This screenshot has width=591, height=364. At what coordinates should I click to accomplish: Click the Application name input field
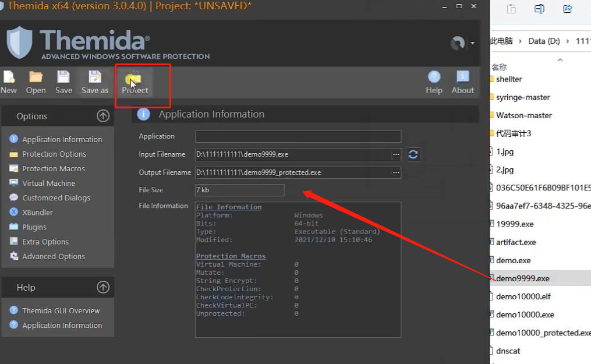298,136
